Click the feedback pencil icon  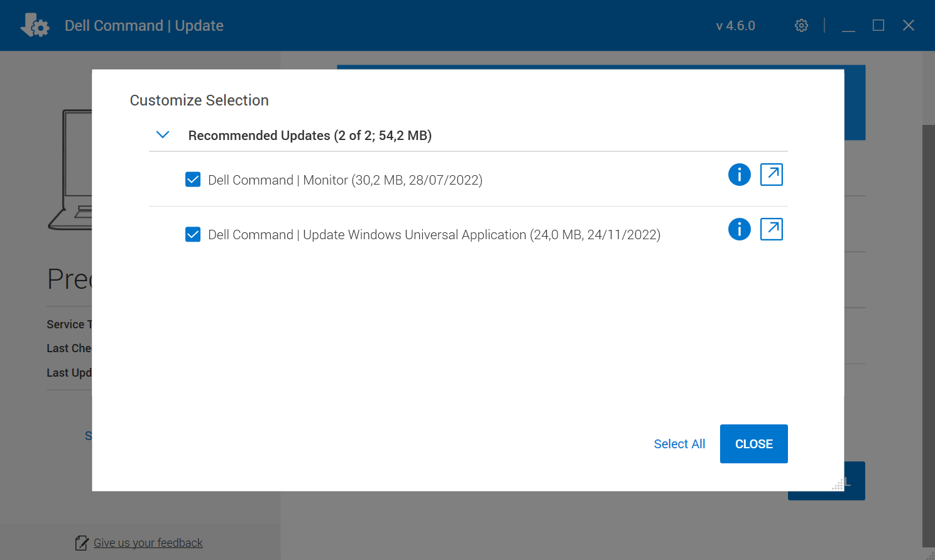click(x=81, y=542)
